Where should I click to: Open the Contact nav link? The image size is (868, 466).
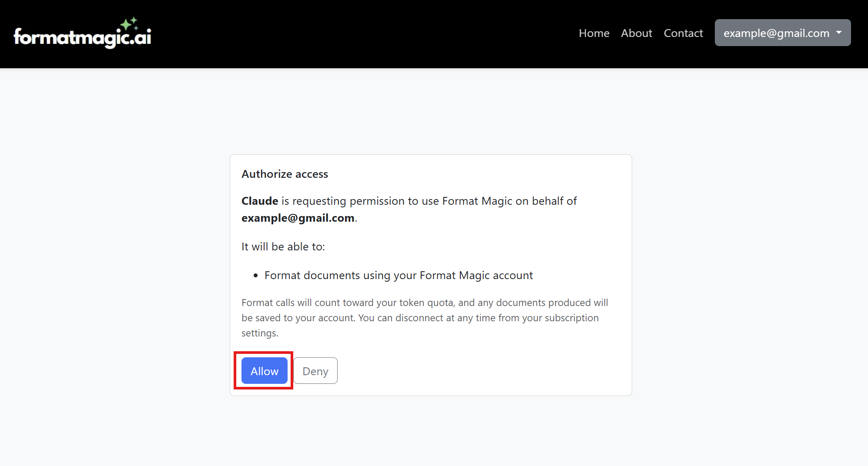(x=683, y=33)
